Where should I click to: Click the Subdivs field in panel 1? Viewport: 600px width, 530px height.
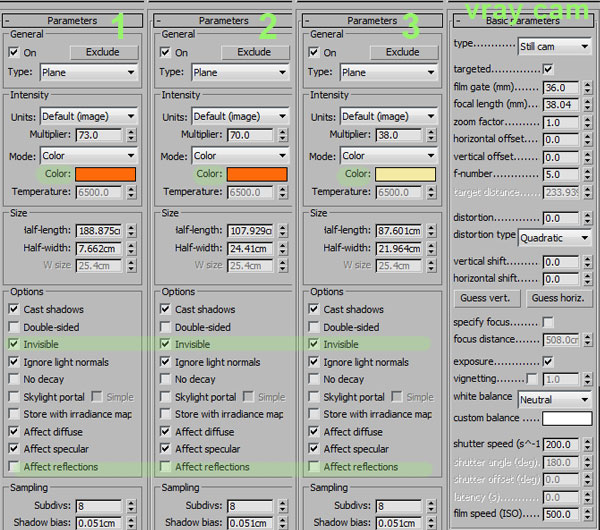point(99,506)
